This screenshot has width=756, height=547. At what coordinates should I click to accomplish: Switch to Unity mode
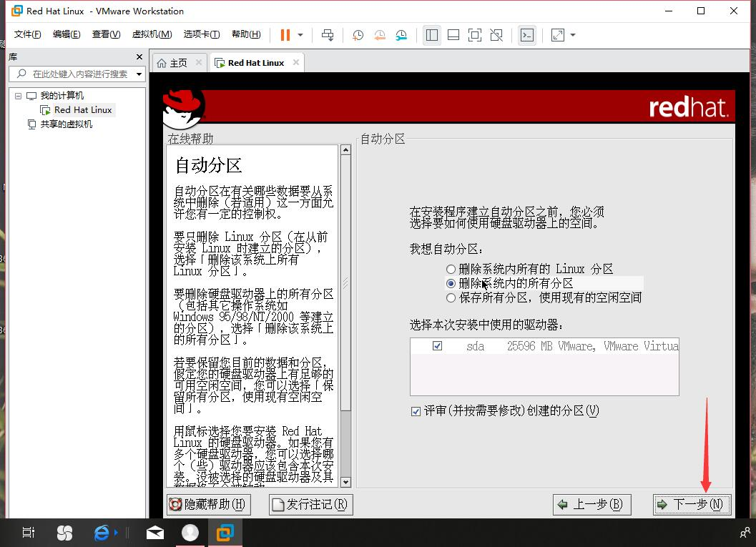tap(496, 35)
